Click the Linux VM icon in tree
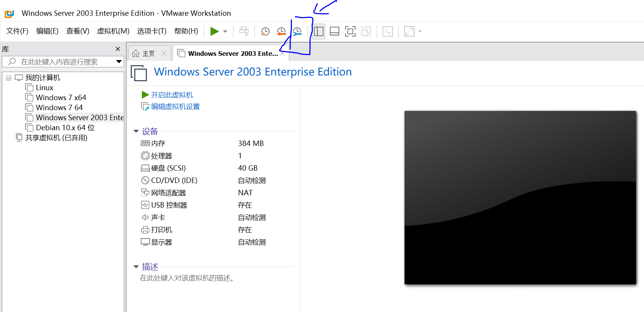Viewport: 644px width, 312px height. click(29, 87)
